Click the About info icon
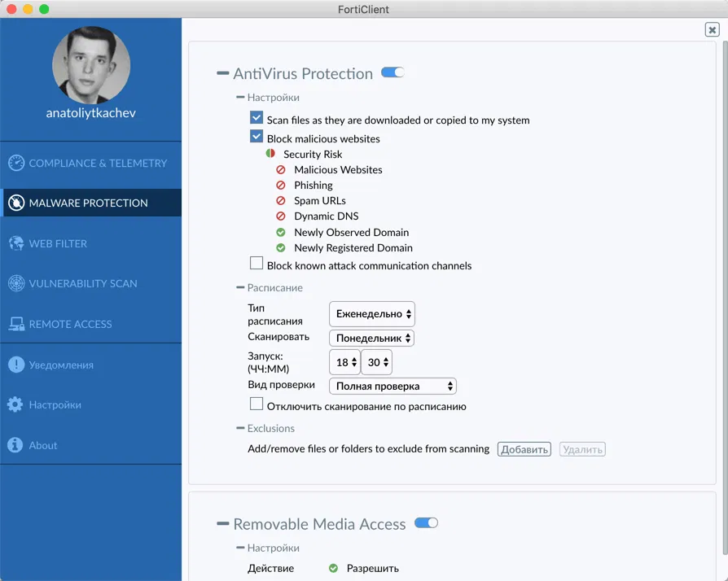Image resolution: width=728 pixels, height=581 pixels. click(x=15, y=445)
